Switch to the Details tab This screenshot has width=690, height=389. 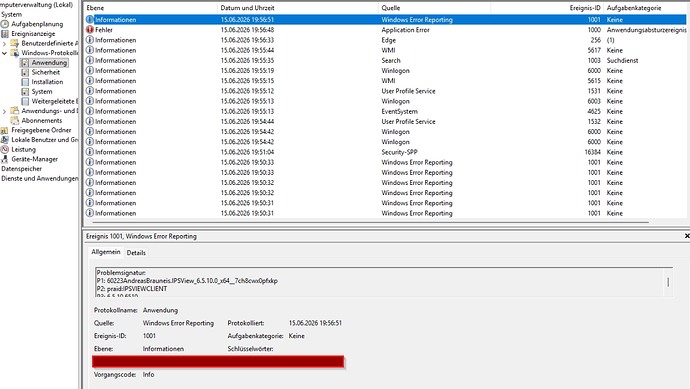(136, 253)
